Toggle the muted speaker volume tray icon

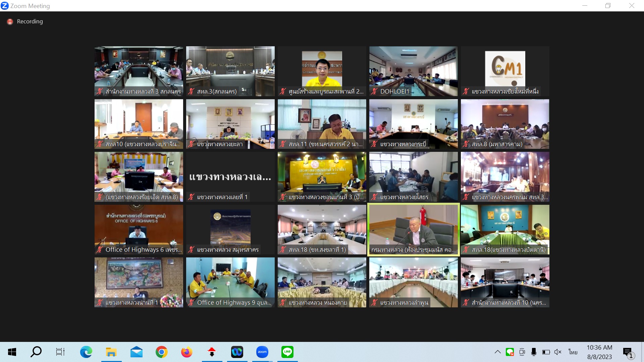point(558,352)
